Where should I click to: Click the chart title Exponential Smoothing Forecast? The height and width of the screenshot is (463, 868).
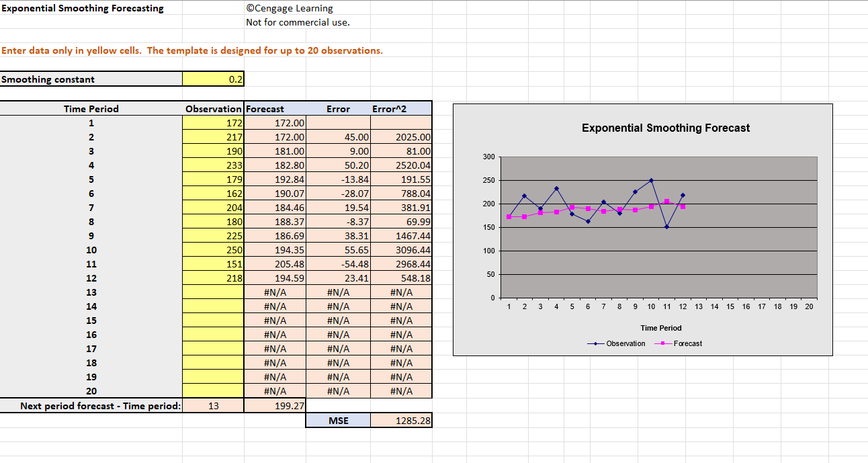point(667,128)
